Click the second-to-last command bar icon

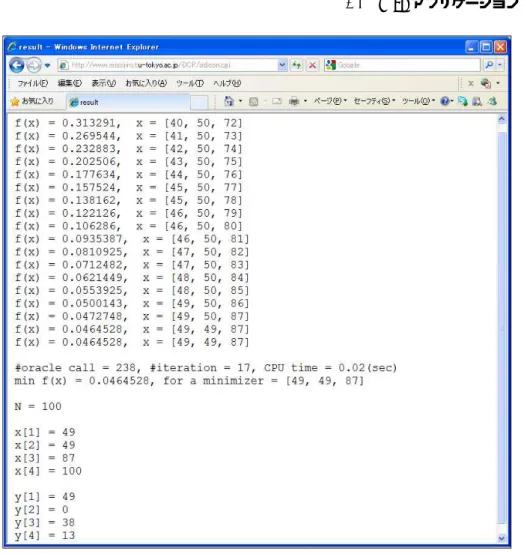[x=477, y=102]
